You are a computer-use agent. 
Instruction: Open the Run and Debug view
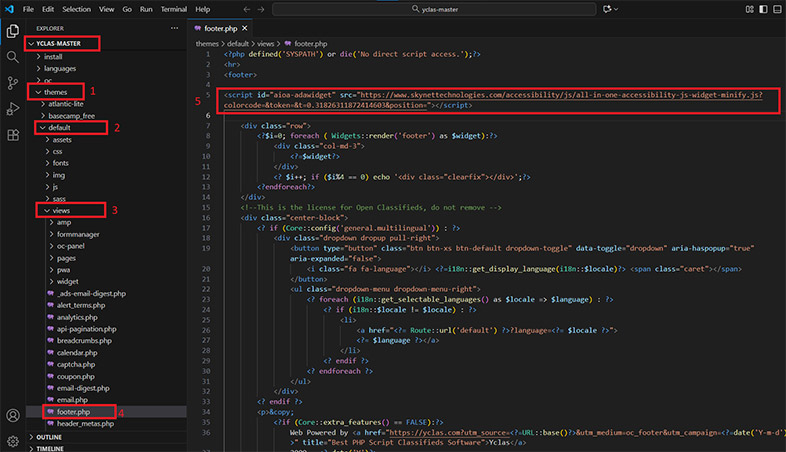click(13, 109)
